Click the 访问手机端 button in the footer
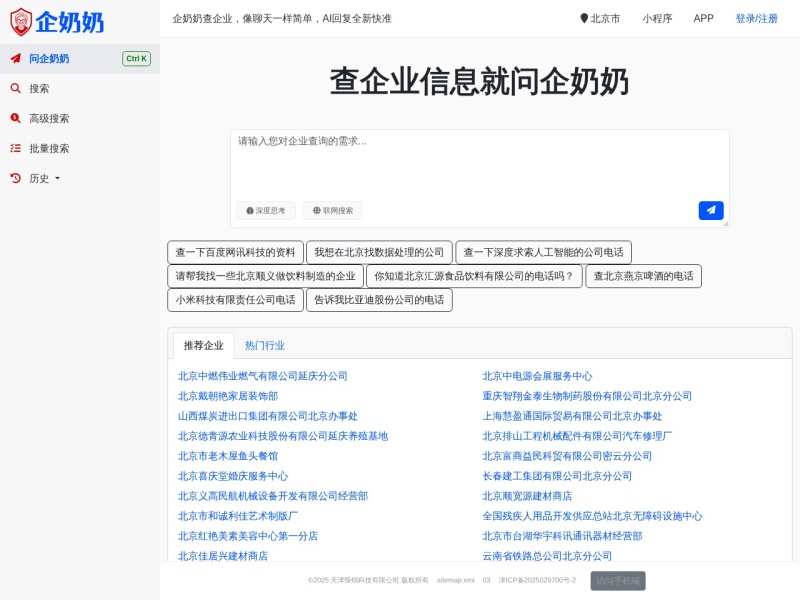Screen dimensions: 800x600 618,581
